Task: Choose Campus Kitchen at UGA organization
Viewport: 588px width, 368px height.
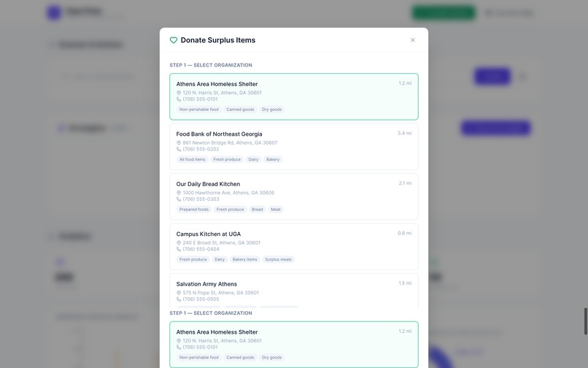Action: tap(293, 246)
